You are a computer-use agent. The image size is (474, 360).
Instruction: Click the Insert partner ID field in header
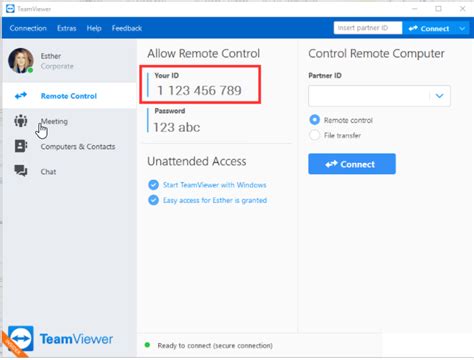(x=368, y=28)
